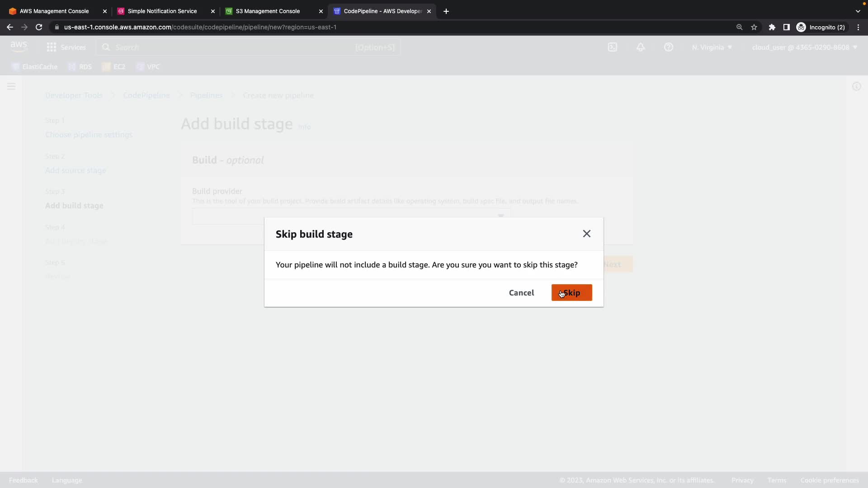Reload the page with browser refresh
The height and width of the screenshot is (488, 868).
click(39, 27)
